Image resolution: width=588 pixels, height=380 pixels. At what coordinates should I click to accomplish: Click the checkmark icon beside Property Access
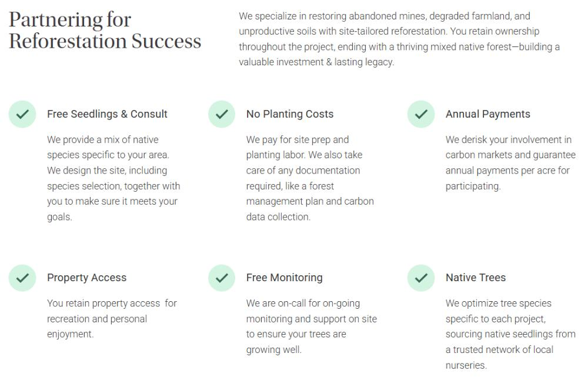22,278
